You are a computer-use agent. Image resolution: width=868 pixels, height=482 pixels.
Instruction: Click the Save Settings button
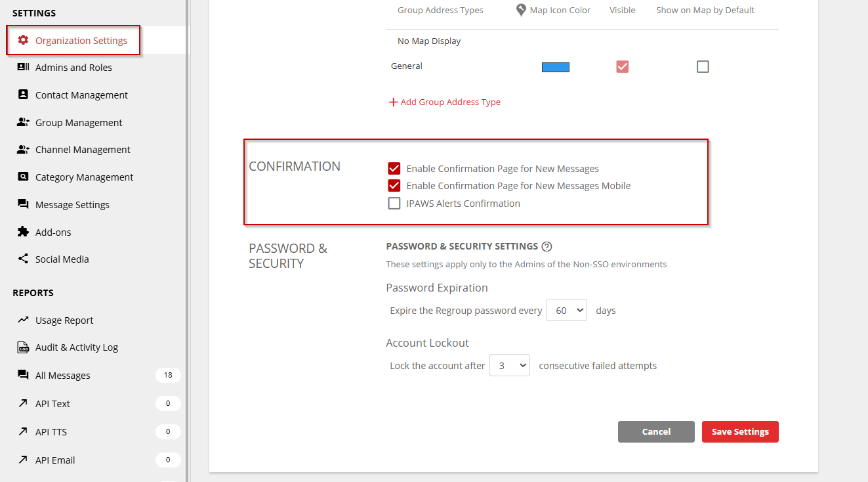(x=739, y=431)
